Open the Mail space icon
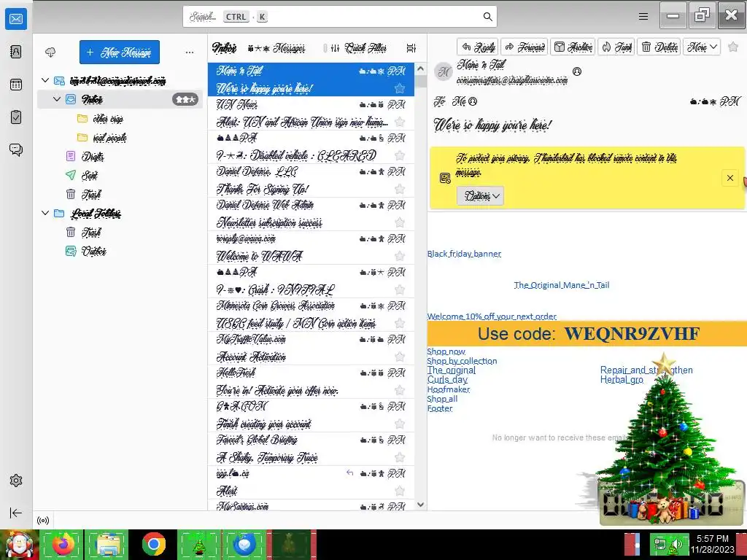The height and width of the screenshot is (560, 747). pyautogui.click(x=16, y=19)
